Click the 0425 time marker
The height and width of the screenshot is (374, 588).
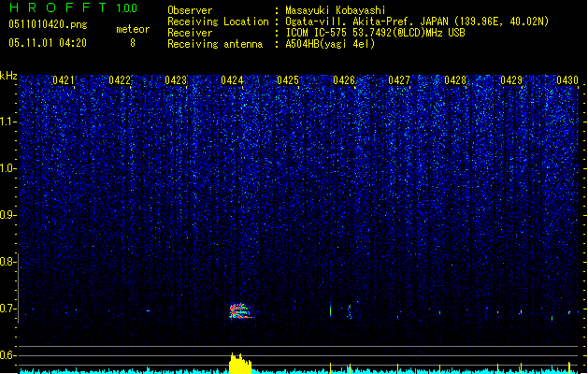coord(288,80)
